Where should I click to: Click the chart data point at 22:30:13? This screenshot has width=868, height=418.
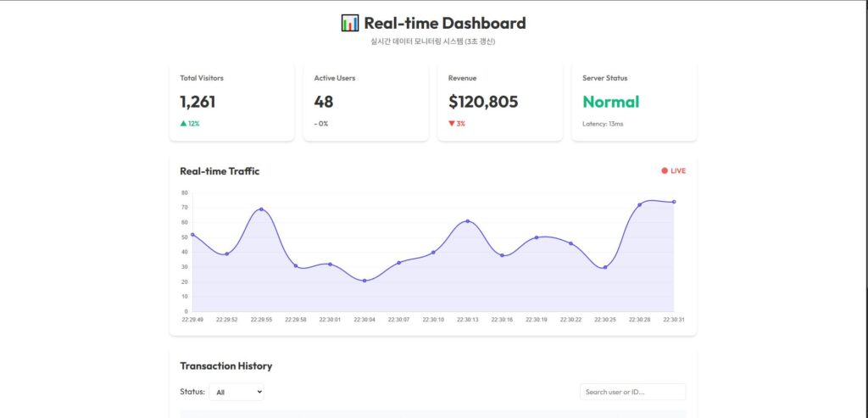click(x=468, y=221)
